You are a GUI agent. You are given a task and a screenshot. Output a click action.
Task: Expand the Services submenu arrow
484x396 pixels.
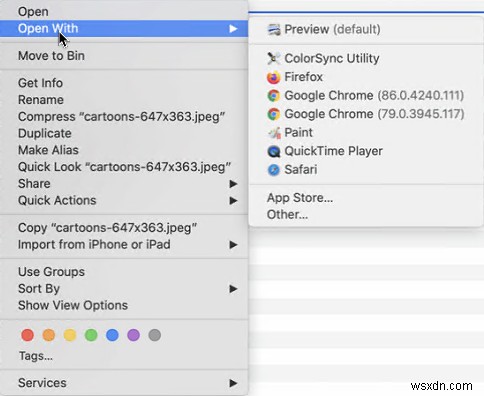(233, 383)
